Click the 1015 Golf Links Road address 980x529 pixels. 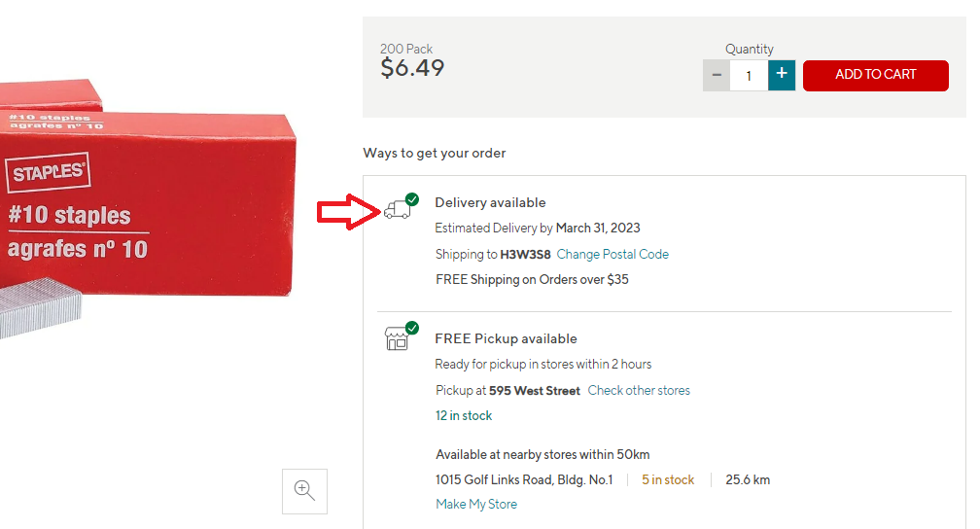pyautogui.click(x=524, y=479)
